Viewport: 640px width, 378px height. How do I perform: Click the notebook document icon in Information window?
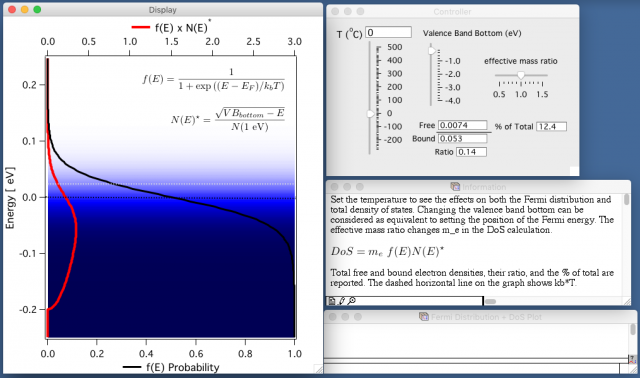point(332,301)
